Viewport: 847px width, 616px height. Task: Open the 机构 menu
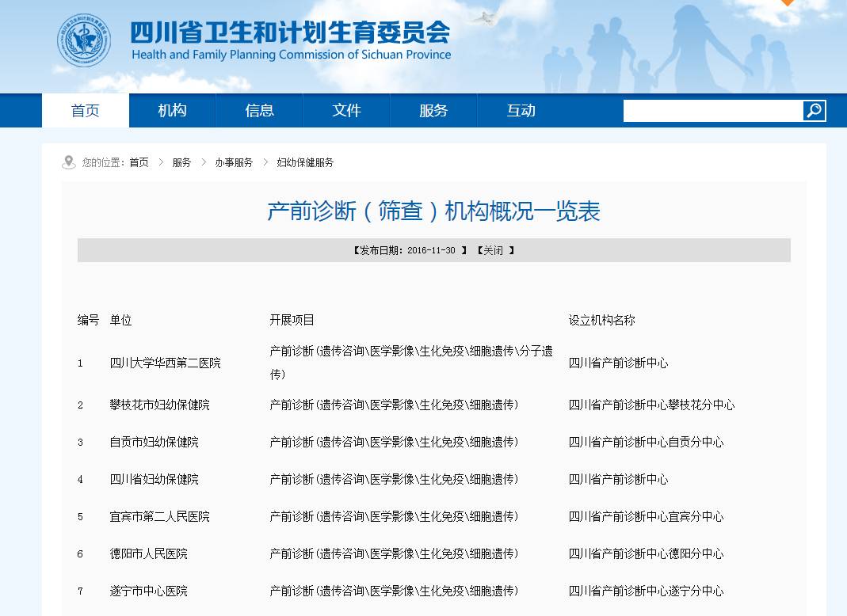(172, 111)
